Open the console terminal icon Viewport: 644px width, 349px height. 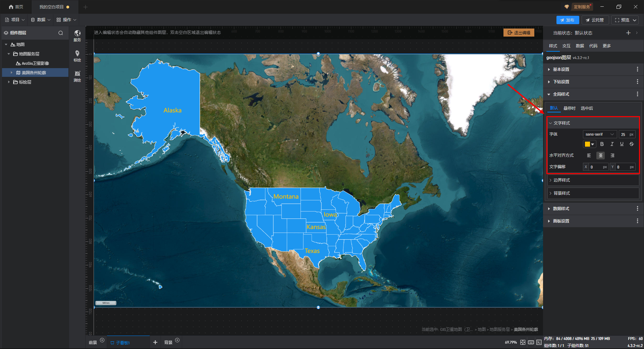(539, 342)
